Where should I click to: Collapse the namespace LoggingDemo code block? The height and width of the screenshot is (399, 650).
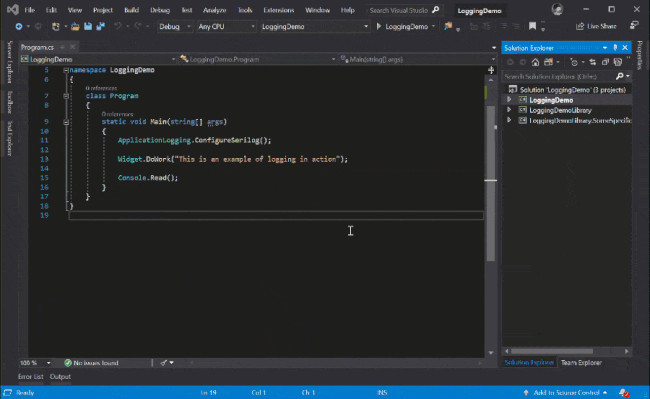click(66, 70)
